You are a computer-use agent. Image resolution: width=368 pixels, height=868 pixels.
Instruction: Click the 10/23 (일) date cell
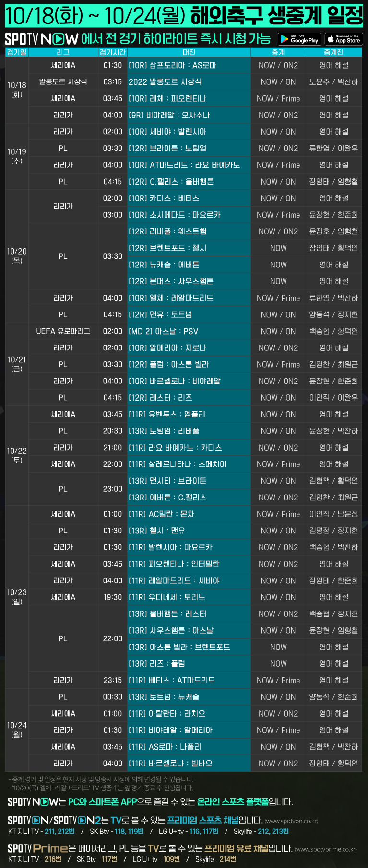[17, 597]
